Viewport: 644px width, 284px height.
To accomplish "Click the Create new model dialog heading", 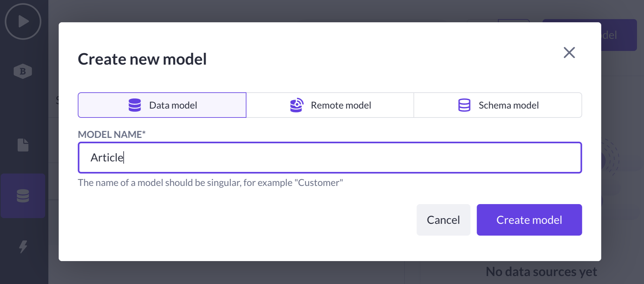I will [x=142, y=59].
